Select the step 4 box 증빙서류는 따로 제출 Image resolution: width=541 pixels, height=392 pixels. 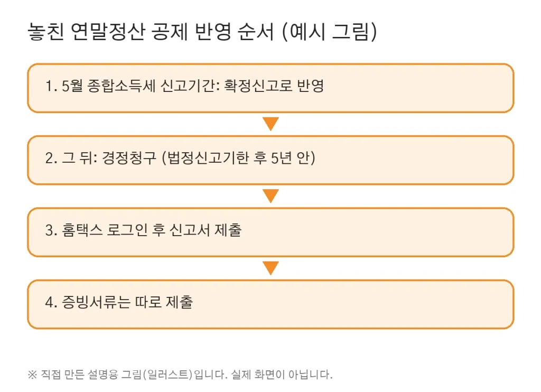270,304
